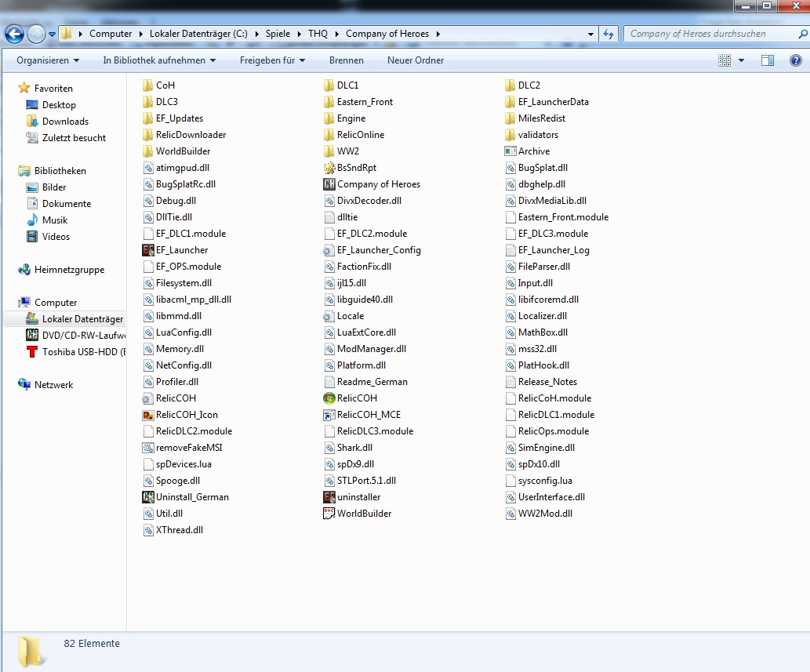
Task: Select the Locale config file icon
Action: pyautogui.click(x=329, y=316)
